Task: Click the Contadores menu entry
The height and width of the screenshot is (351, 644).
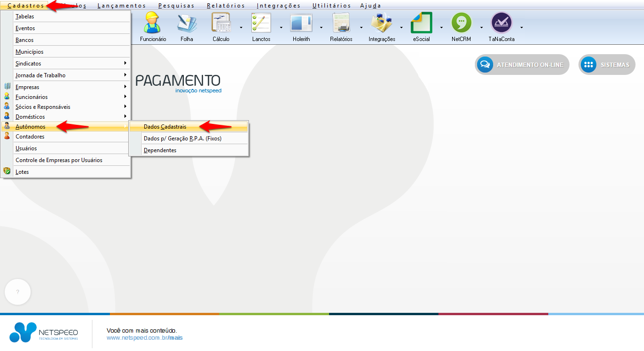Action: [x=30, y=137]
